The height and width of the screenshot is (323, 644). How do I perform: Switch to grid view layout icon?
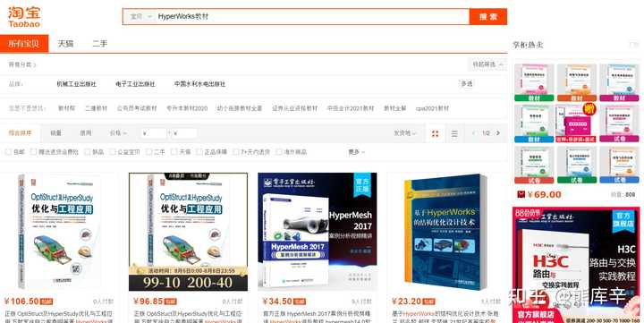tap(436, 133)
